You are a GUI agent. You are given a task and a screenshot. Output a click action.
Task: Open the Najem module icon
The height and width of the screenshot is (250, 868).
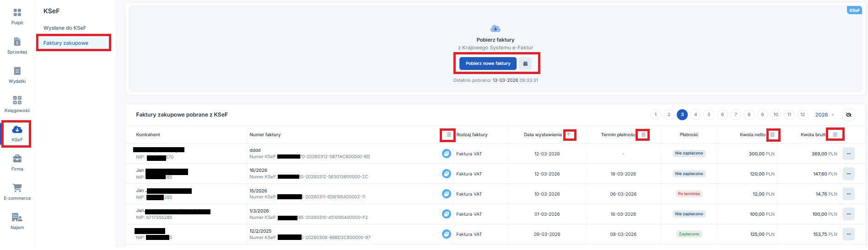pyautogui.click(x=17, y=218)
